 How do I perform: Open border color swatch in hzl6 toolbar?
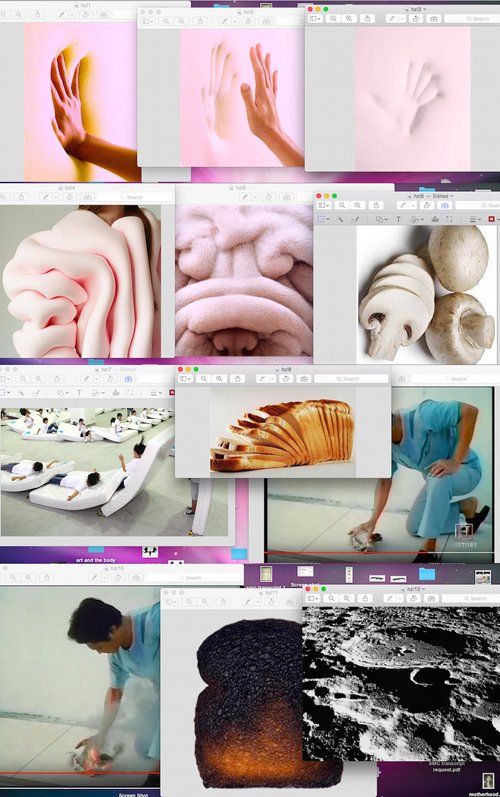491,219
